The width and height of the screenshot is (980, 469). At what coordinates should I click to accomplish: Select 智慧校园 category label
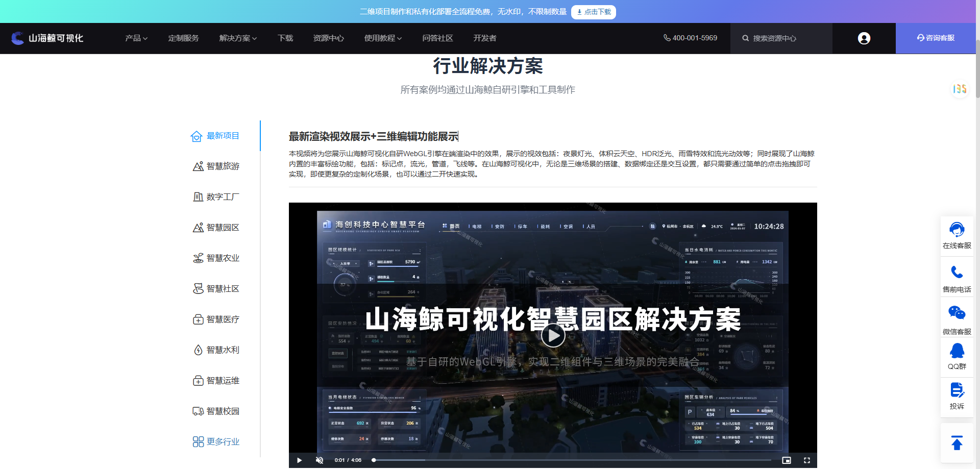coord(223,411)
